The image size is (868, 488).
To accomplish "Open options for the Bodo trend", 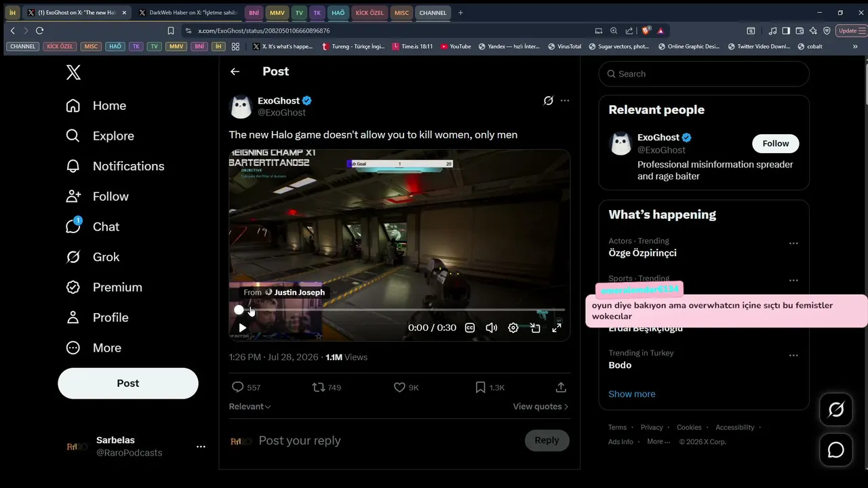I will [x=793, y=355].
